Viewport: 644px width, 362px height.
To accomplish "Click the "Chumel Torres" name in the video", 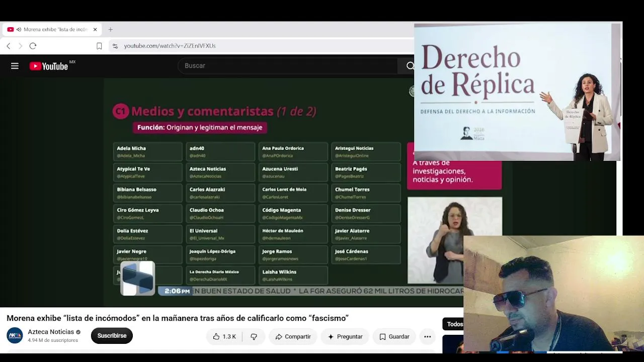I will (352, 190).
